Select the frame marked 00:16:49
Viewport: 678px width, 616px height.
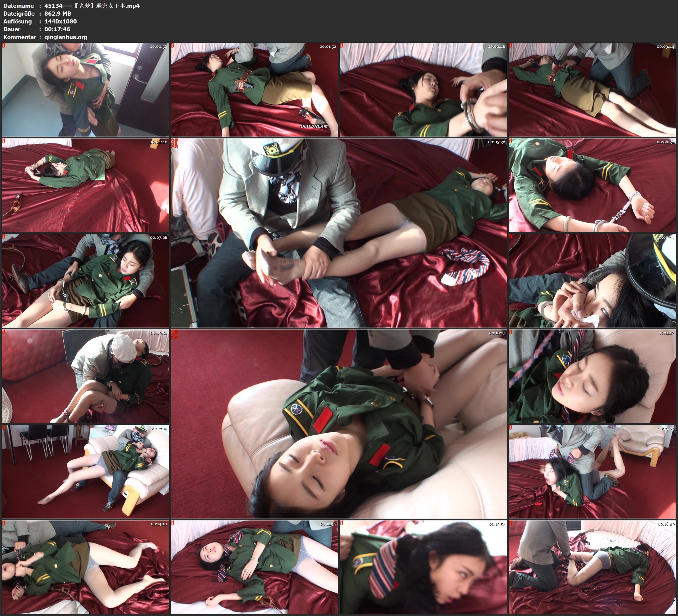(x=593, y=567)
